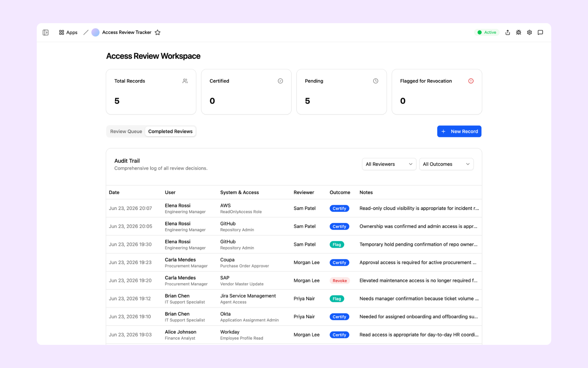Select date Jun 23, 2026 20:07
The image size is (588, 368).
[130, 209]
